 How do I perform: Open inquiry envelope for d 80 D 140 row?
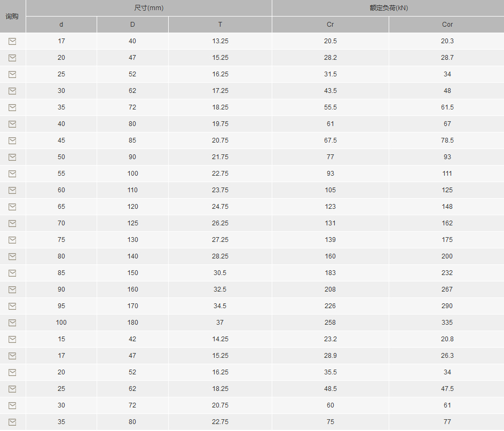tap(12, 257)
